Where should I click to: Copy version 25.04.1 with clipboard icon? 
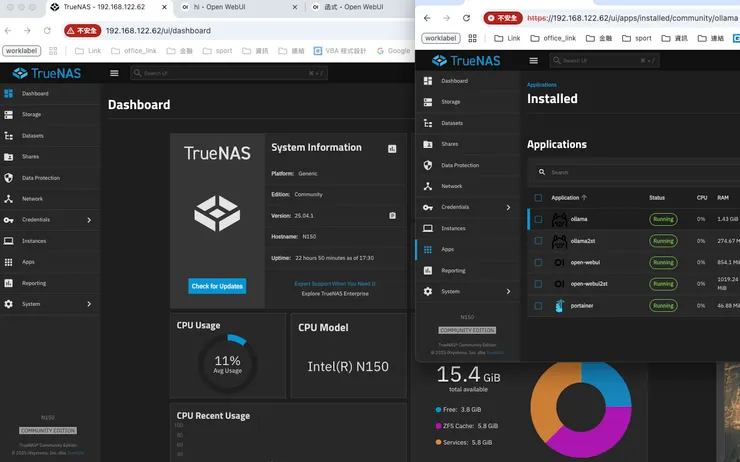392,216
